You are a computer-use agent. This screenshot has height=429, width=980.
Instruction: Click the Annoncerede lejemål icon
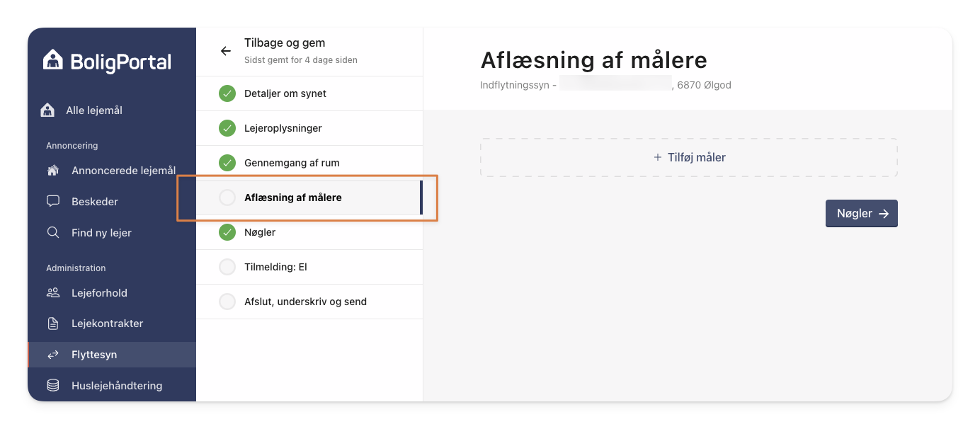coord(53,171)
